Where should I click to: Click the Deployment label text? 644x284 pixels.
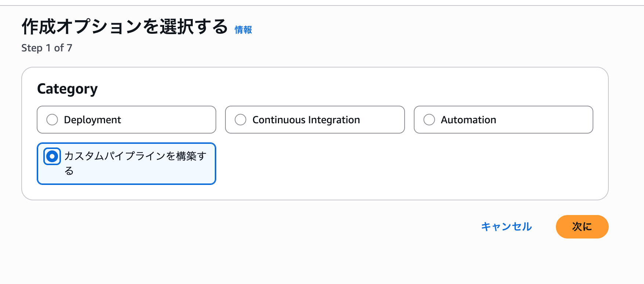92,120
